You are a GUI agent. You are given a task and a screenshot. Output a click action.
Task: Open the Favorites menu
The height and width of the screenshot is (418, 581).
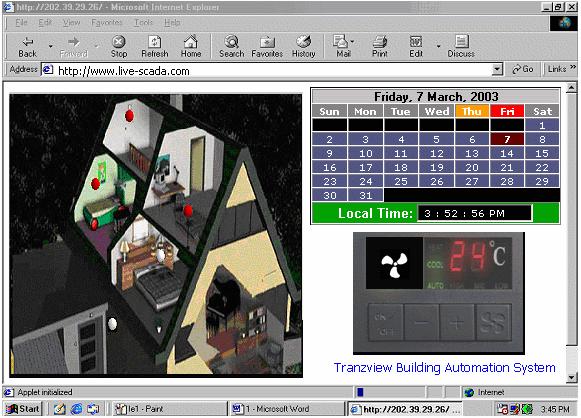click(x=107, y=23)
